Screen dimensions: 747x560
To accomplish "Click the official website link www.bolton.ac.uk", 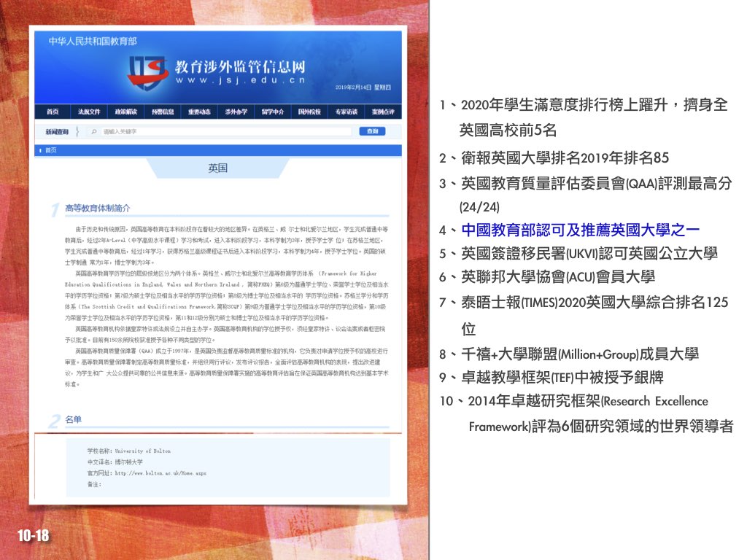I will pyautogui.click(x=160, y=473).
